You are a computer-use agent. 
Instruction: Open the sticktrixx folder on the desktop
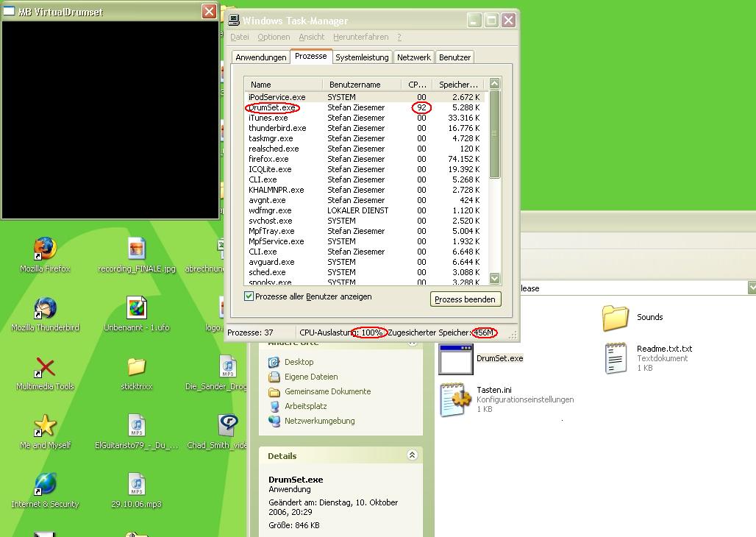pos(136,368)
